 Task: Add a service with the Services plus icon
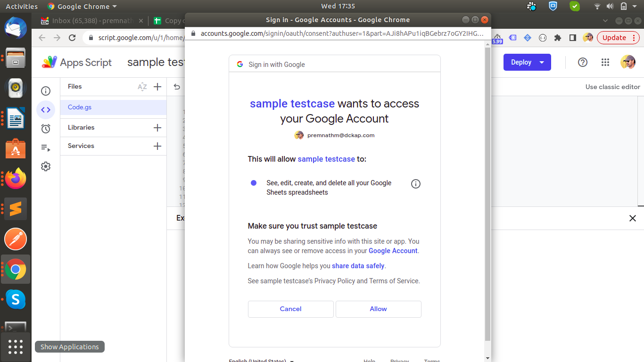coord(157,146)
